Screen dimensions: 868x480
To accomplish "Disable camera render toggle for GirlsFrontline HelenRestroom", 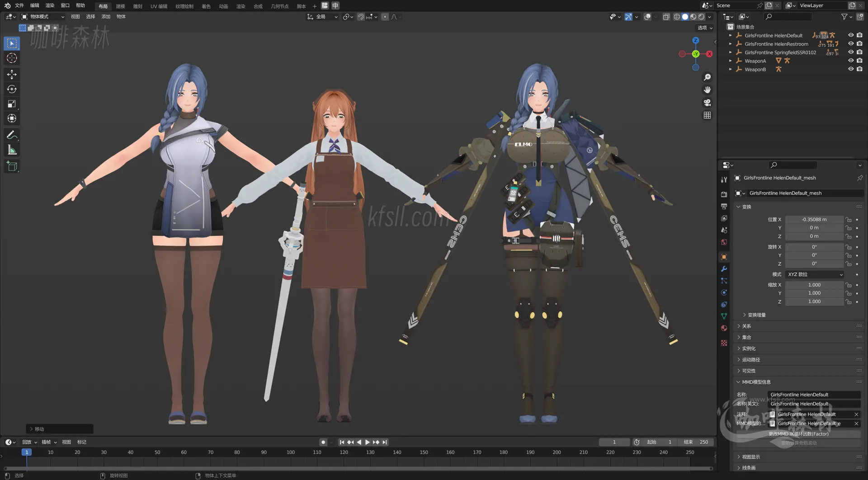I will tap(860, 43).
